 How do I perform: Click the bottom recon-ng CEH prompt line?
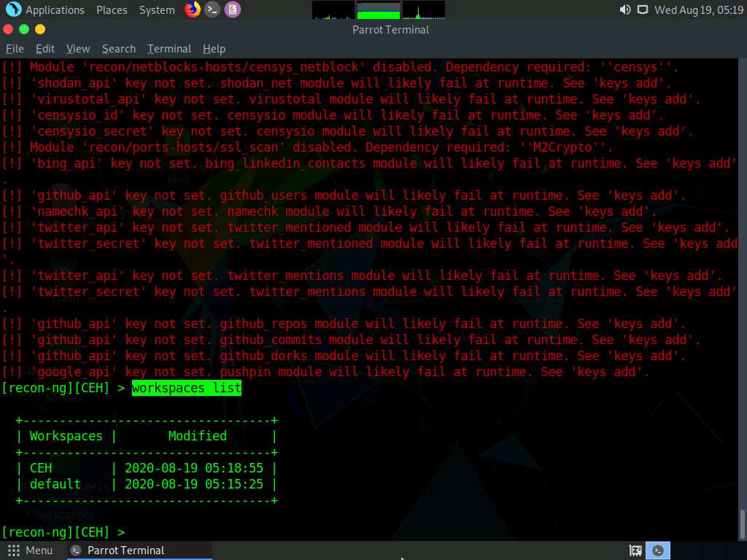pos(63,532)
